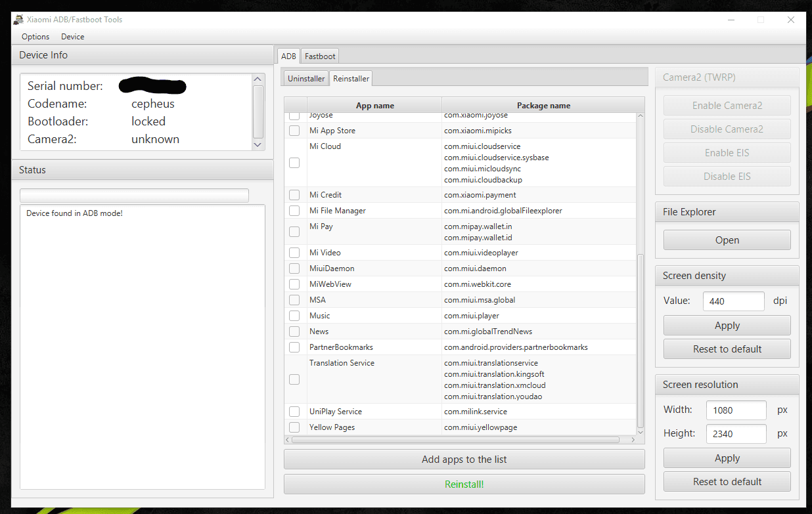Tick the MiWebView checkbox
Screen dimensions: 812x514
(294, 284)
